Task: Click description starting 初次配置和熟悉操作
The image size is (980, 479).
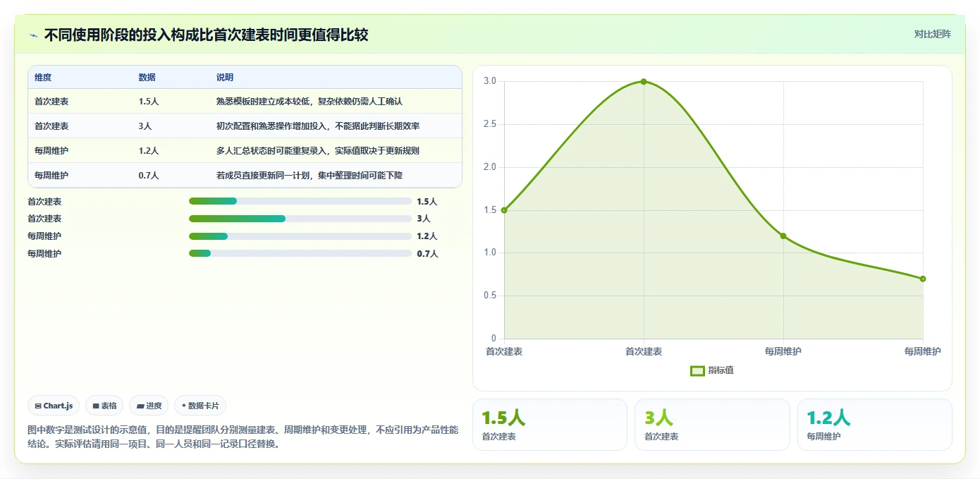Action: [x=318, y=126]
